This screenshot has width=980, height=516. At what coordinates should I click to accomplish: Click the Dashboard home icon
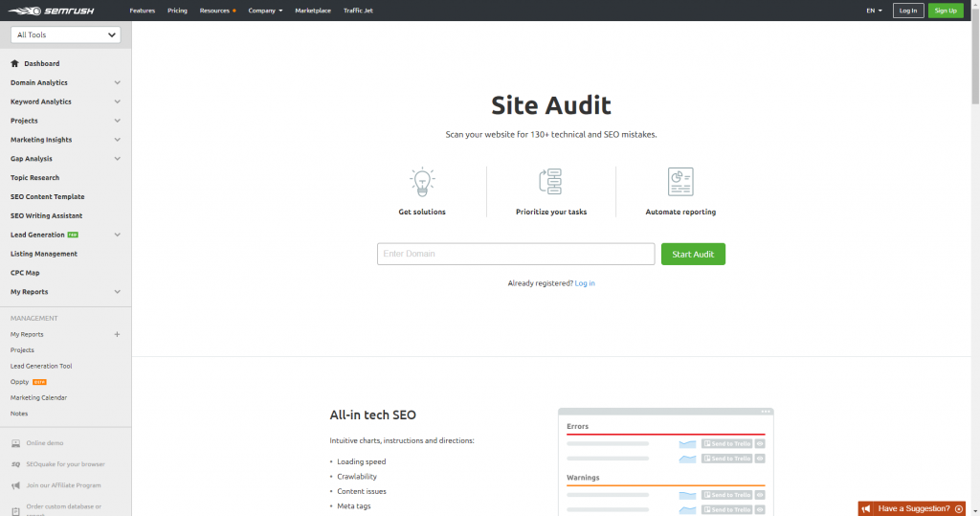(14, 64)
